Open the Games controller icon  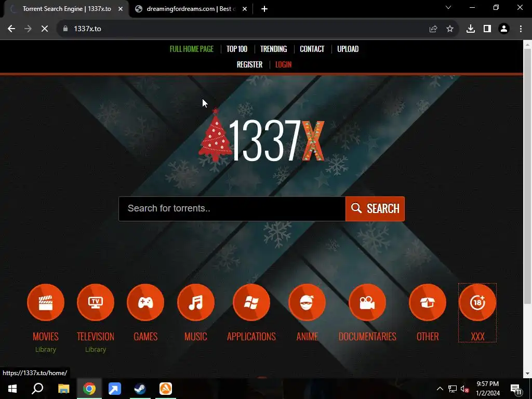pos(145,302)
